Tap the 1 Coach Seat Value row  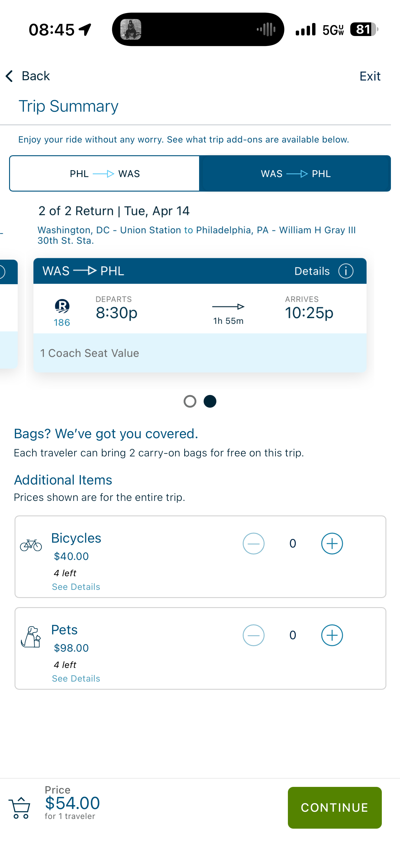pos(200,353)
